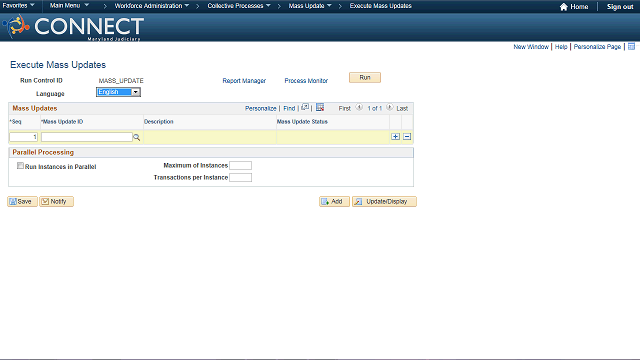
Task: Open the Process Monitor link
Action: pyautogui.click(x=306, y=81)
